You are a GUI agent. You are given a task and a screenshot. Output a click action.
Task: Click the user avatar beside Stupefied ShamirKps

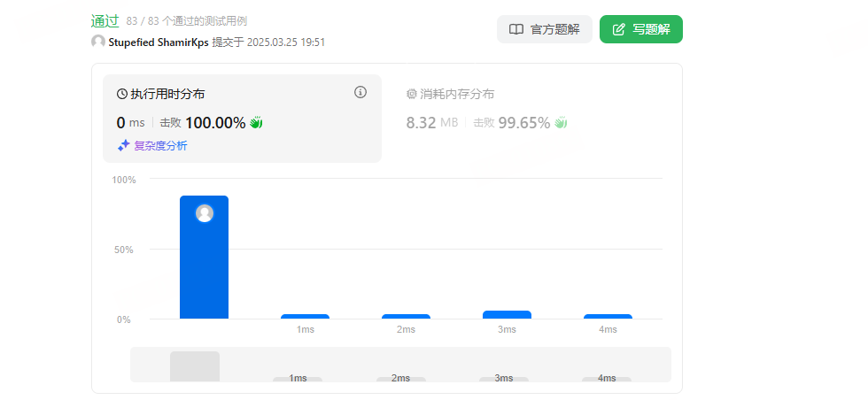[98, 42]
